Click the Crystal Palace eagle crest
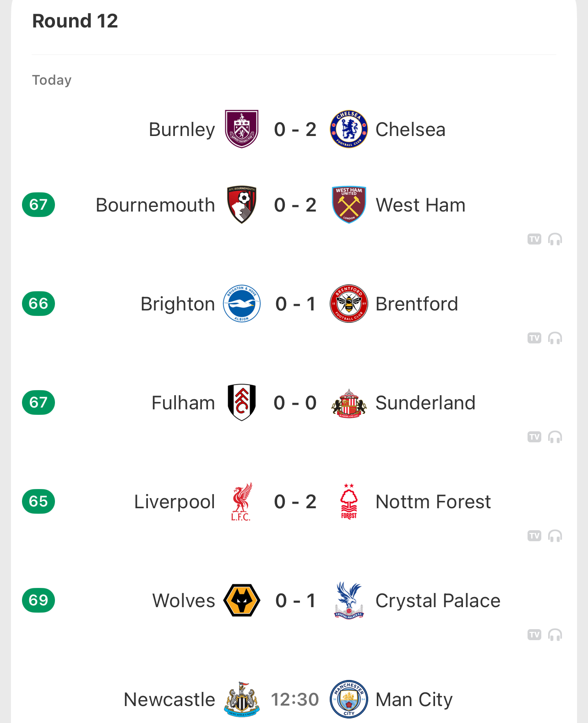 click(349, 600)
